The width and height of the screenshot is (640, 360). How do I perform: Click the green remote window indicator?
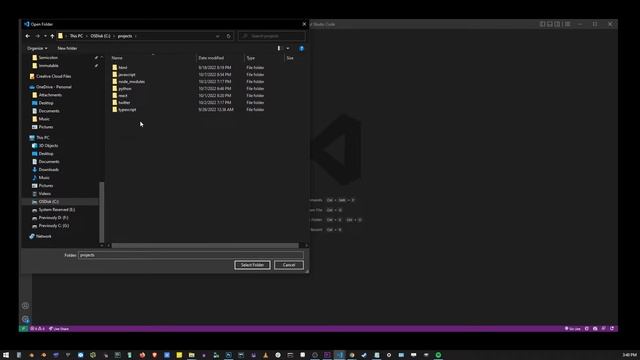pos(24,329)
